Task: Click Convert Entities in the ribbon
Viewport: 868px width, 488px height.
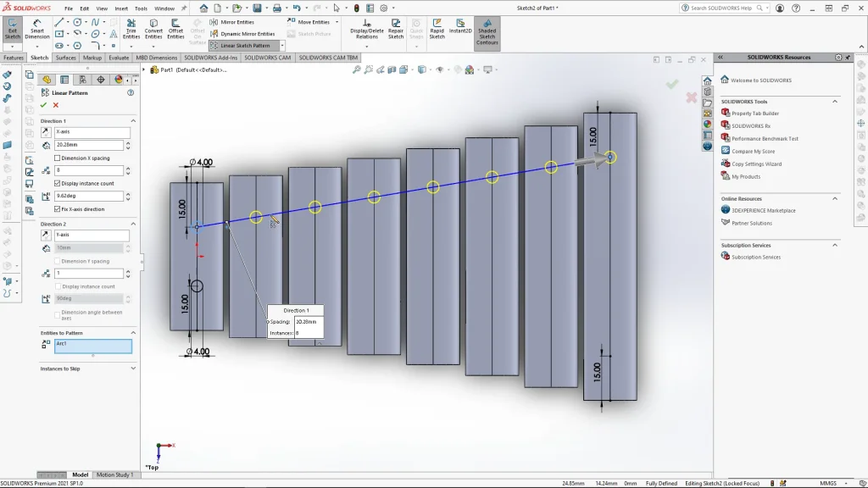Action: tap(153, 29)
